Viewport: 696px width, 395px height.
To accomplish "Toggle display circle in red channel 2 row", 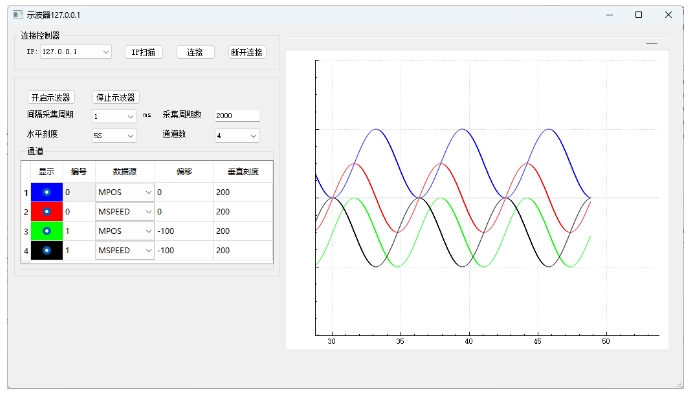I will point(47,212).
